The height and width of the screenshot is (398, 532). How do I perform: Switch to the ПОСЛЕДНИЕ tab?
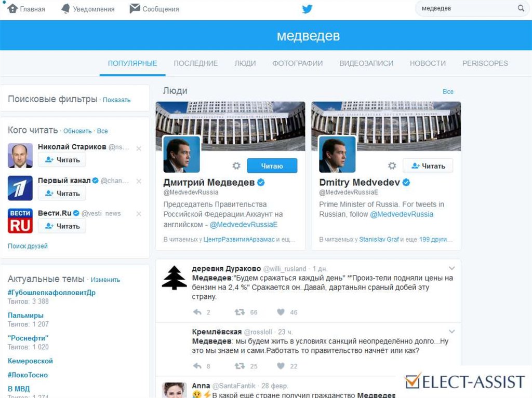coord(196,63)
